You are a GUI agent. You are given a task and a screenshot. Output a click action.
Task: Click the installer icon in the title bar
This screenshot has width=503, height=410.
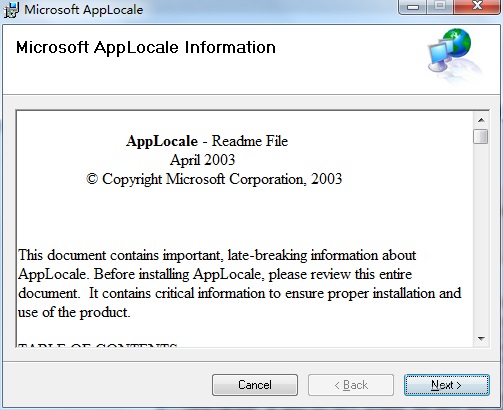pyautogui.click(x=11, y=10)
